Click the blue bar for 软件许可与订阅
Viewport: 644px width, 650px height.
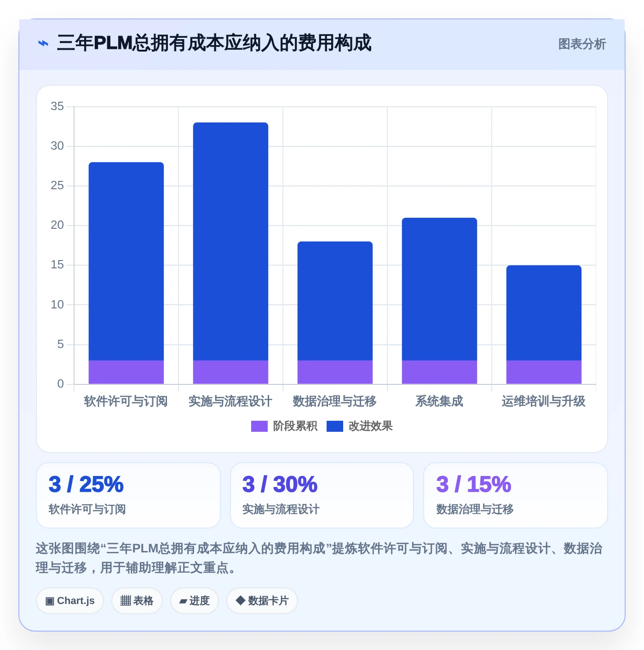tap(126, 261)
